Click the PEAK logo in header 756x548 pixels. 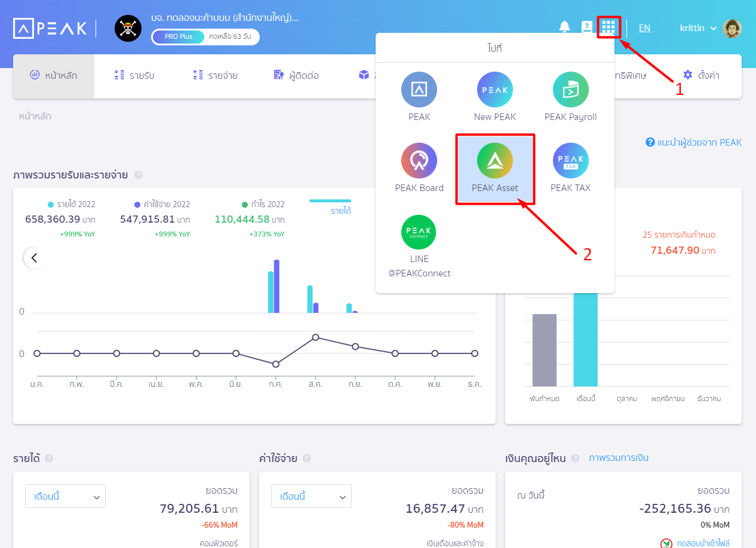50,28
